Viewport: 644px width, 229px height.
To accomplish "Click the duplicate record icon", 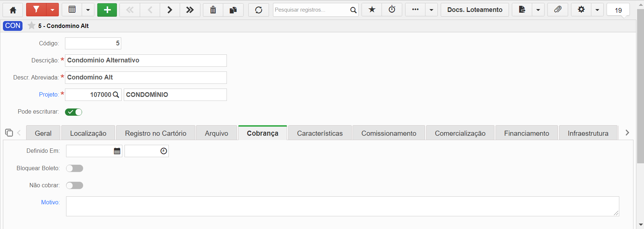I will tap(233, 10).
